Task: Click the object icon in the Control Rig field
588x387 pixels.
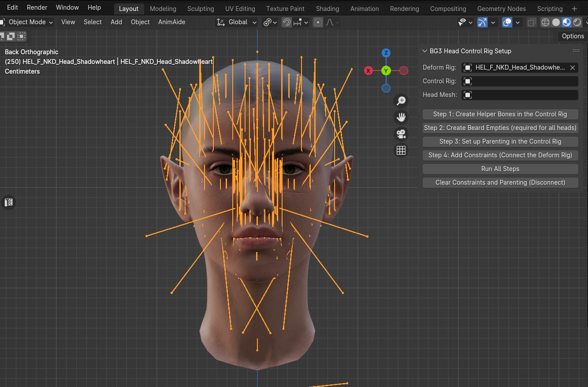Action: (x=468, y=81)
